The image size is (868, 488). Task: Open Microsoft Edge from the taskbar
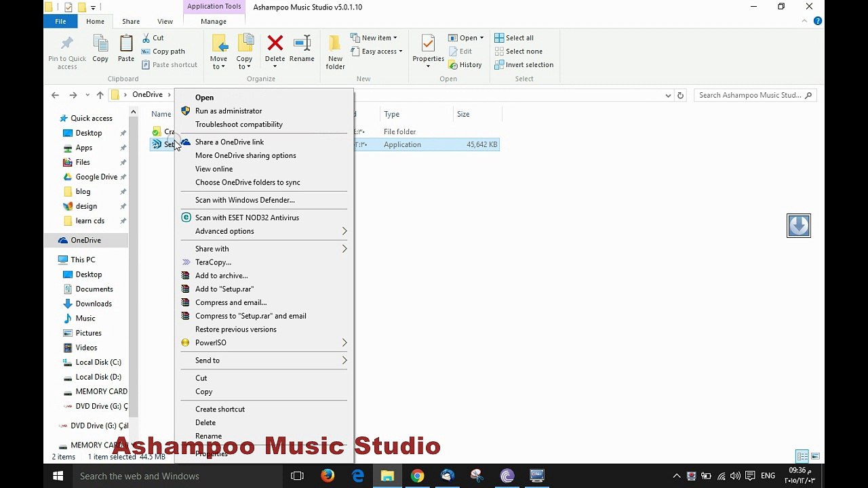point(357,476)
